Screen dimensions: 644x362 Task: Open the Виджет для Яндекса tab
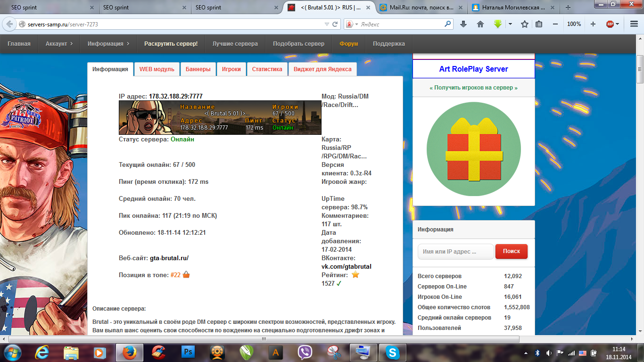pyautogui.click(x=322, y=69)
